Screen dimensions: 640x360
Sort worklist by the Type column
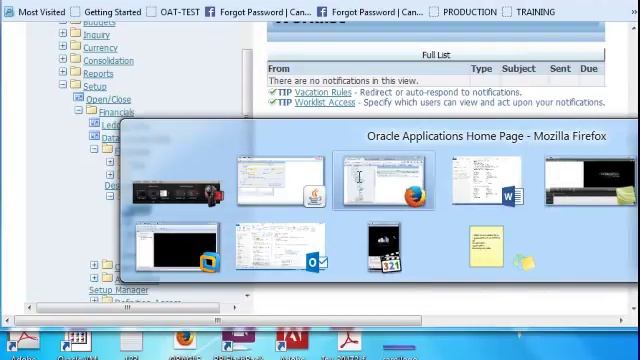coord(482,69)
